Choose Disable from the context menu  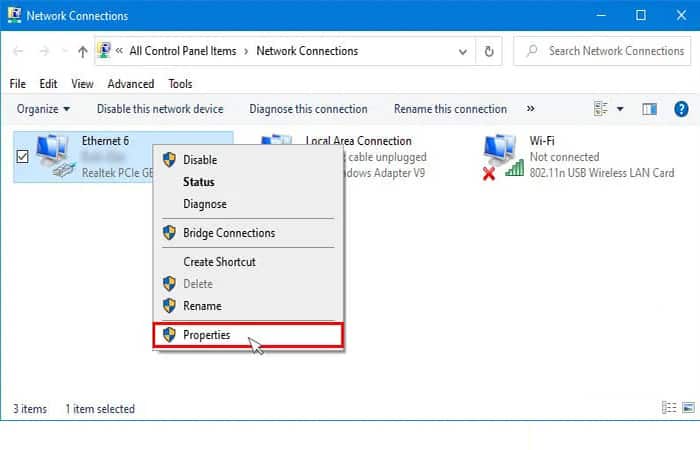pos(248,160)
